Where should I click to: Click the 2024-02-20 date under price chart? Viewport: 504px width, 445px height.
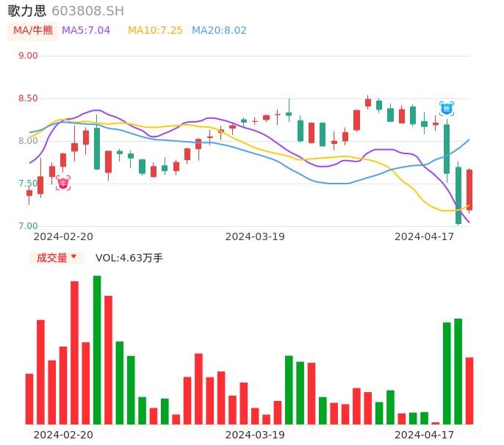pos(63,236)
